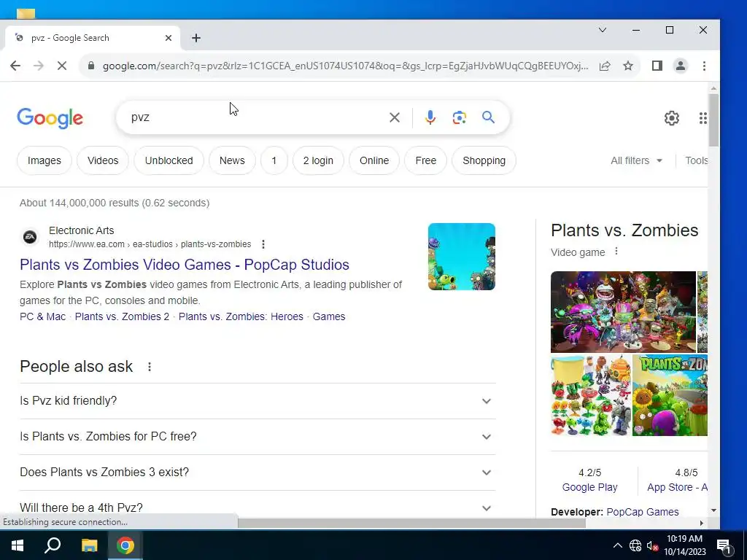Open App Store rating link
This screenshot has width=747, height=560.
(x=677, y=487)
